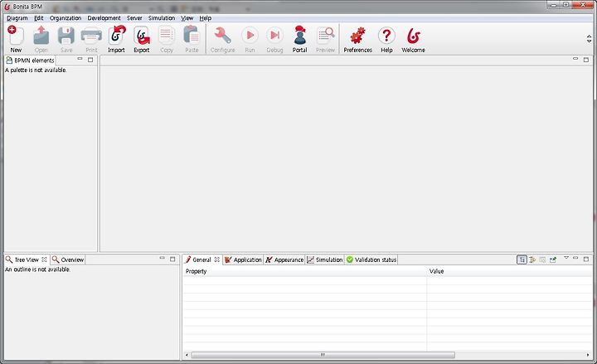Open the Edit menu
Viewport: 597px width, 364px height.
[x=39, y=18]
